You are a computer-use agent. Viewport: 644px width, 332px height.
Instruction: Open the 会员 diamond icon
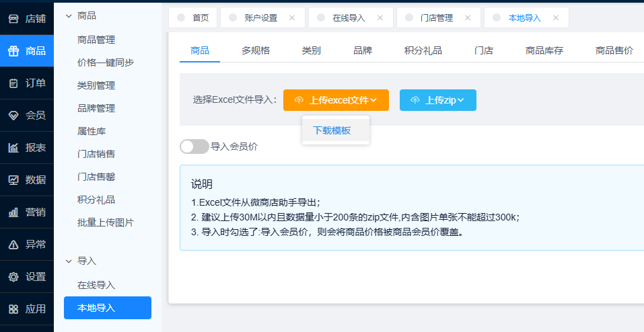point(13,116)
